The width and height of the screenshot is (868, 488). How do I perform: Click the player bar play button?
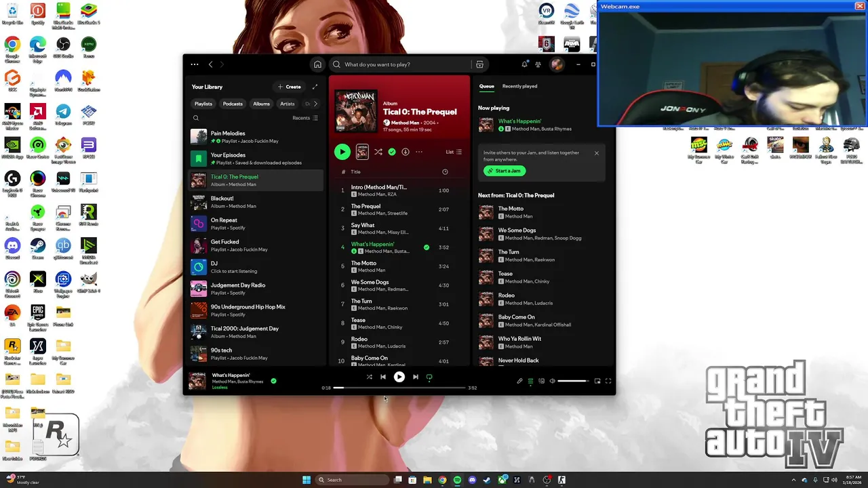[399, 377]
